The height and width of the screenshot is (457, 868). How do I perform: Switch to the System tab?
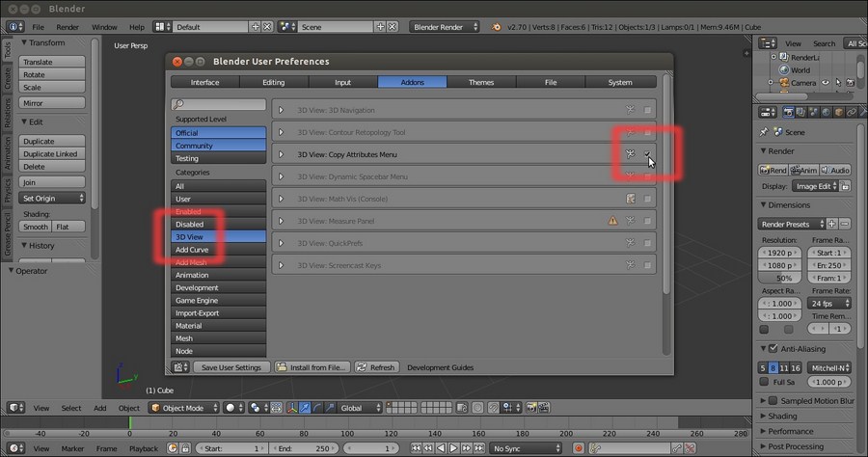pos(620,82)
